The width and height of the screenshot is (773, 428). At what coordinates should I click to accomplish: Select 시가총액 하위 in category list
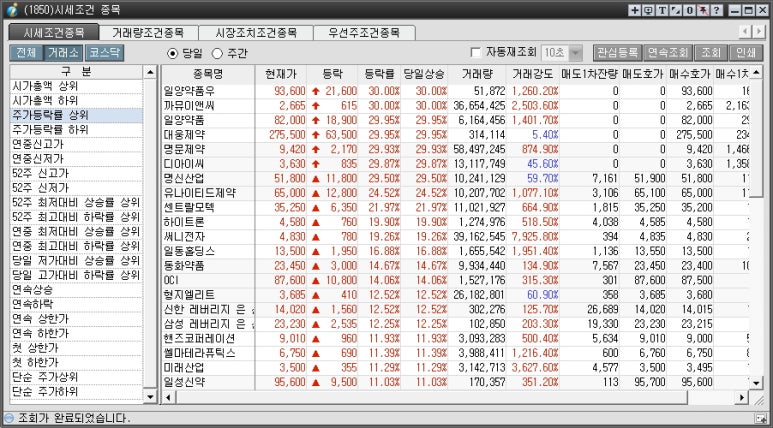tap(76, 101)
